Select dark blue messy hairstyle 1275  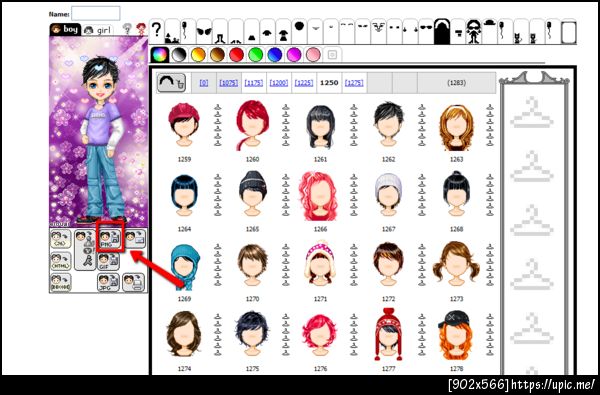[252, 334]
